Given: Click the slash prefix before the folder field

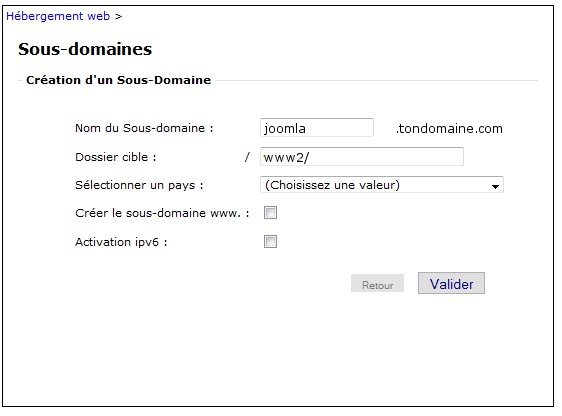Looking at the screenshot, I should click(247, 157).
